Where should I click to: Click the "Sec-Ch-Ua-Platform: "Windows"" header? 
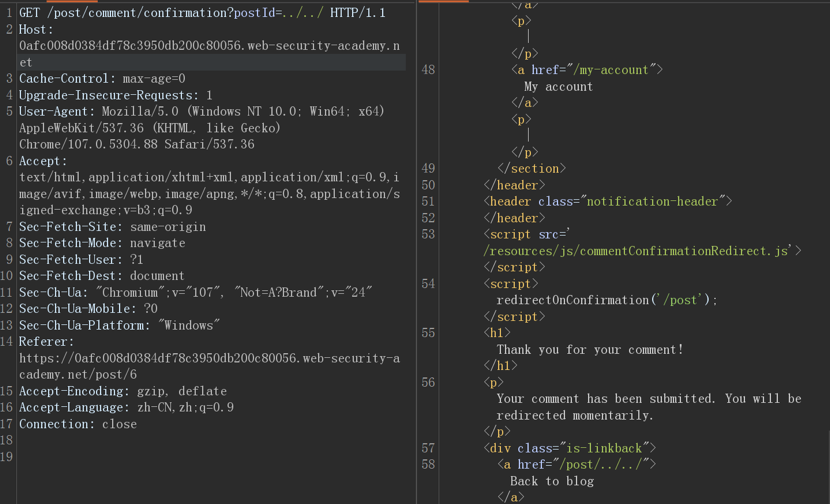pos(120,325)
